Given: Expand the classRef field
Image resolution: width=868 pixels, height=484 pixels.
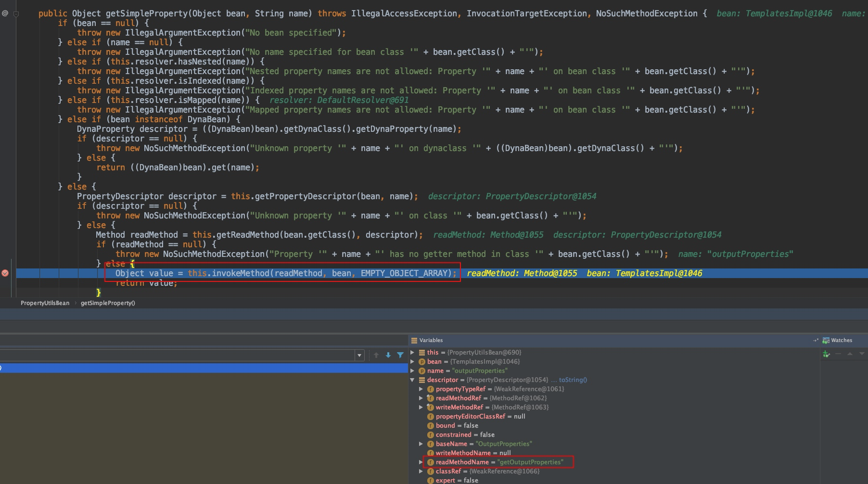Looking at the screenshot, I should tap(421, 471).
